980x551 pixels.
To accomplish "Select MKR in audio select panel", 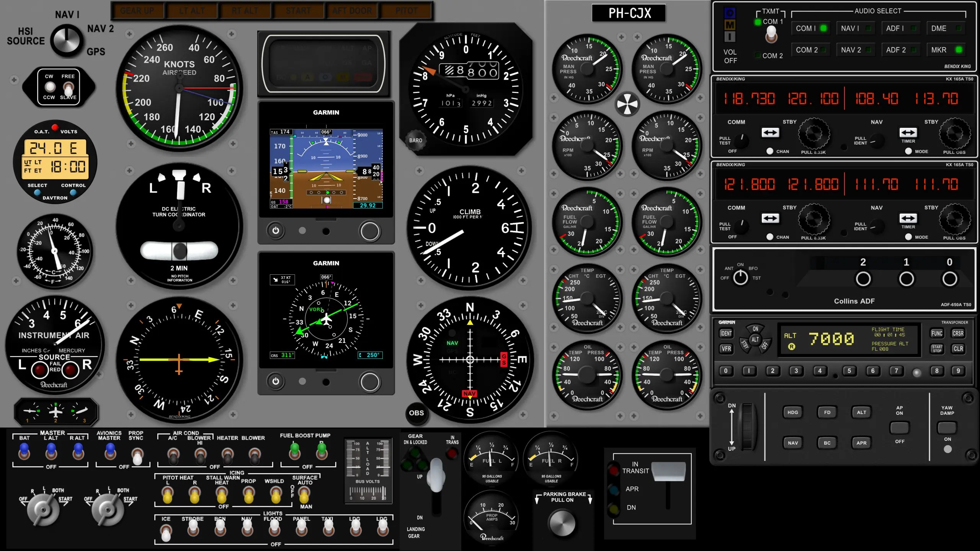I will pyautogui.click(x=945, y=50).
